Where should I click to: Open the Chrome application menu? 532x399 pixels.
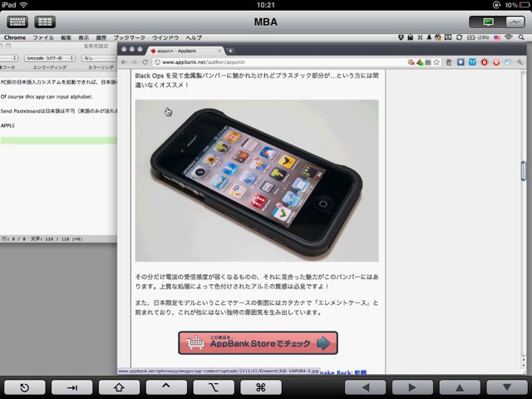pos(15,37)
